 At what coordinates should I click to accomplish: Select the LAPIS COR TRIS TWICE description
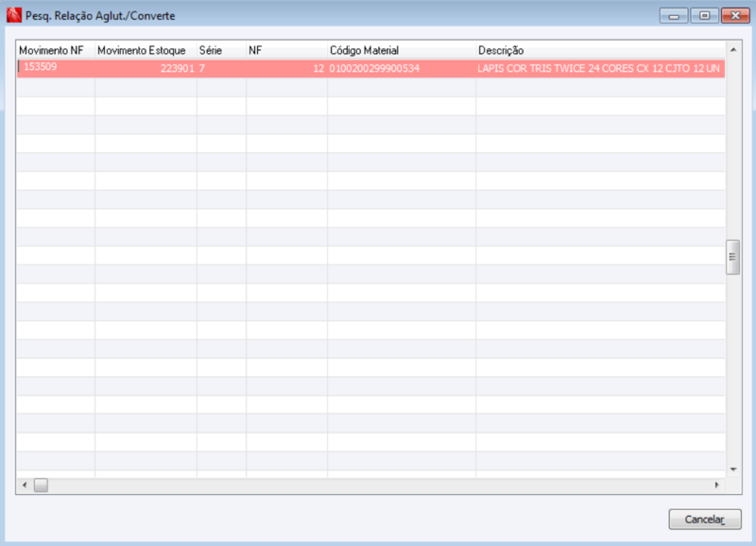coord(600,68)
